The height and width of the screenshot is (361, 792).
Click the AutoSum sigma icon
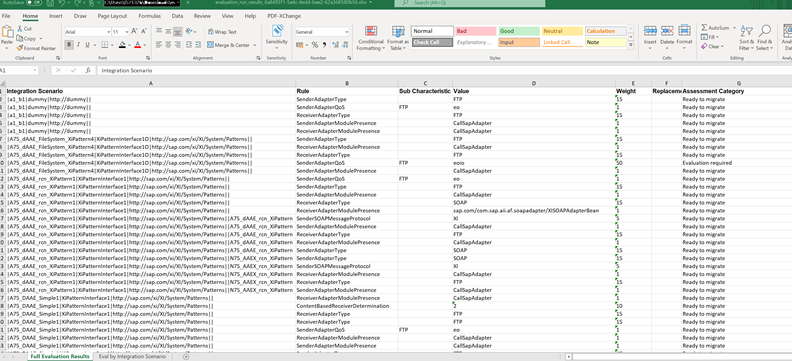tap(704, 28)
